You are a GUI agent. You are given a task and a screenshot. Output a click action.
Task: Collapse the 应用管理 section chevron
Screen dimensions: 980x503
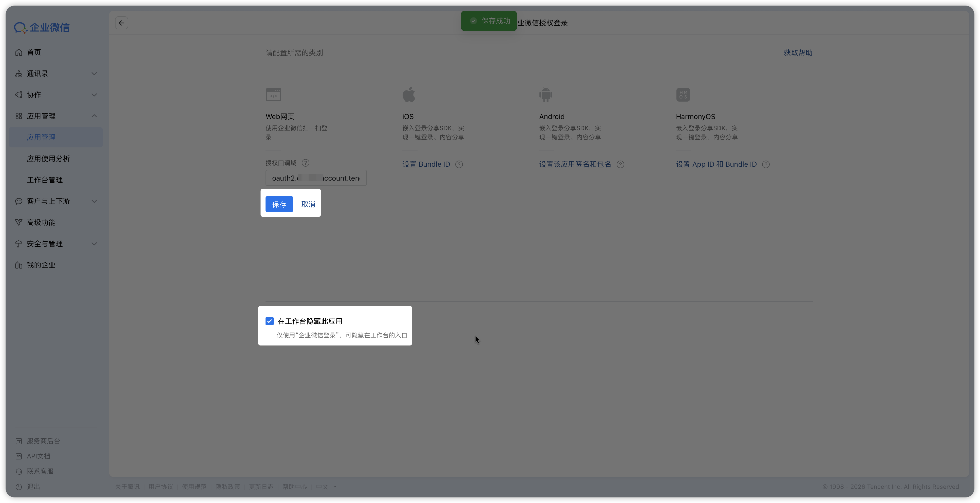(94, 116)
